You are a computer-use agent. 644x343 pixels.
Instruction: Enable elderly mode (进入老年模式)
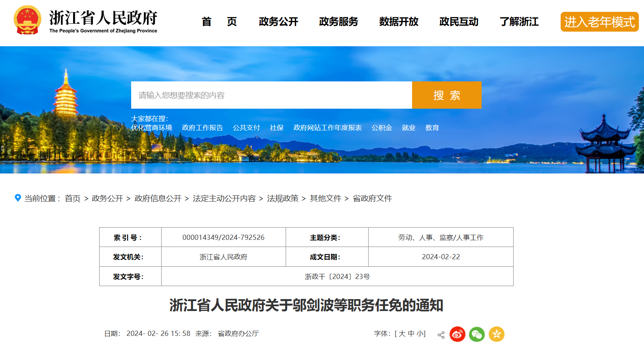tap(599, 22)
